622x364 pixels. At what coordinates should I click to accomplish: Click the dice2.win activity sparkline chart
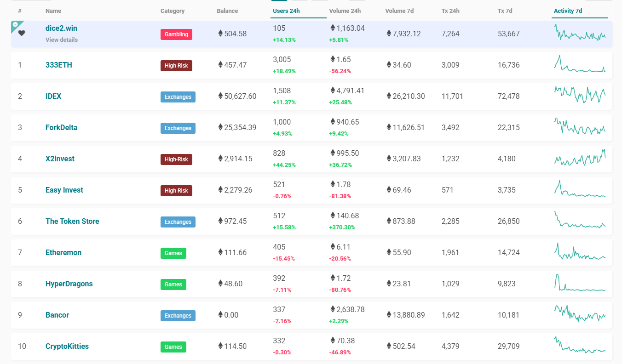(580, 32)
